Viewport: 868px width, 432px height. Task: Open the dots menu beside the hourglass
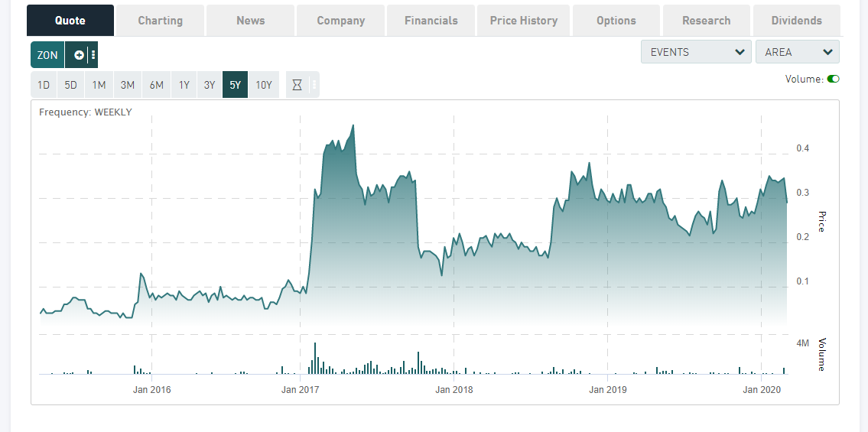coord(314,85)
